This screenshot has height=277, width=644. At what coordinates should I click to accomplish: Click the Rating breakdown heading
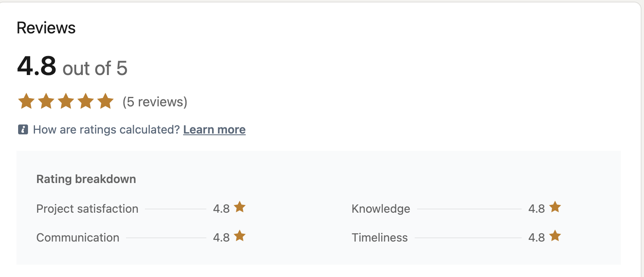click(x=86, y=179)
